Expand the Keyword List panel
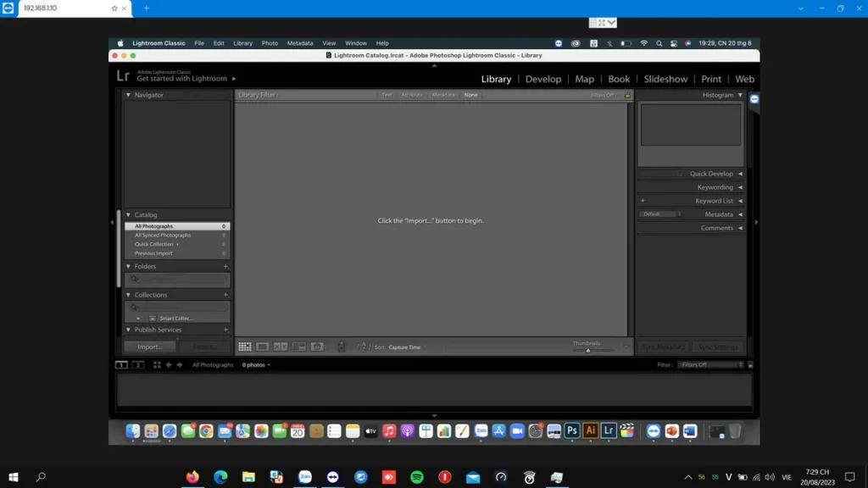Viewport: 868px width, 488px height. pyautogui.click(x=740, y=201)
